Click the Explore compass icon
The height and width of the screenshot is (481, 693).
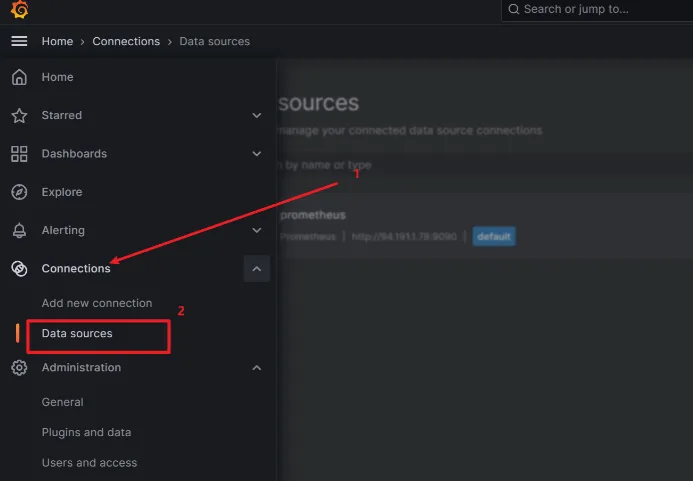pyautogui.click(x=19, y=192)
